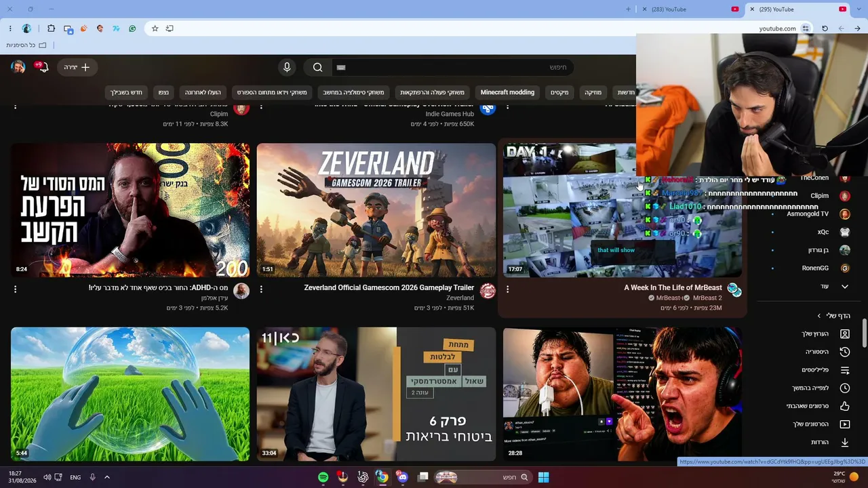Select the נצפו filter chip

click(x=163, y=92)
